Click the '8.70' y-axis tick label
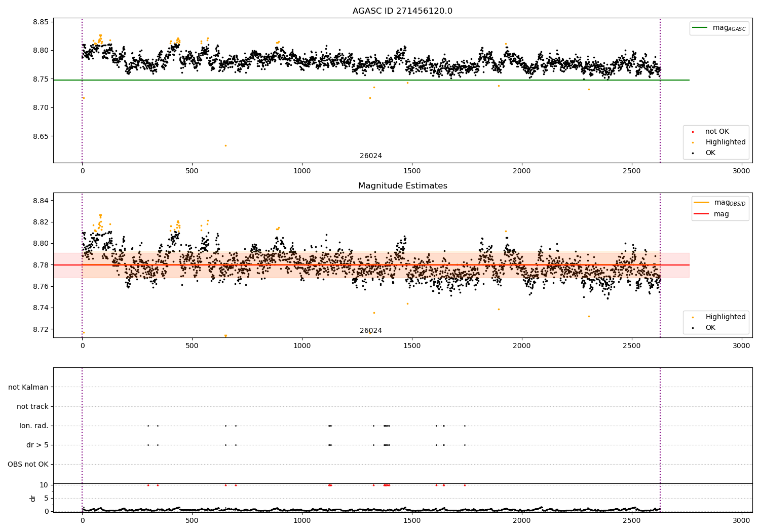The height and width of the screenshot is (532, 760). click(x=41, y=108)
